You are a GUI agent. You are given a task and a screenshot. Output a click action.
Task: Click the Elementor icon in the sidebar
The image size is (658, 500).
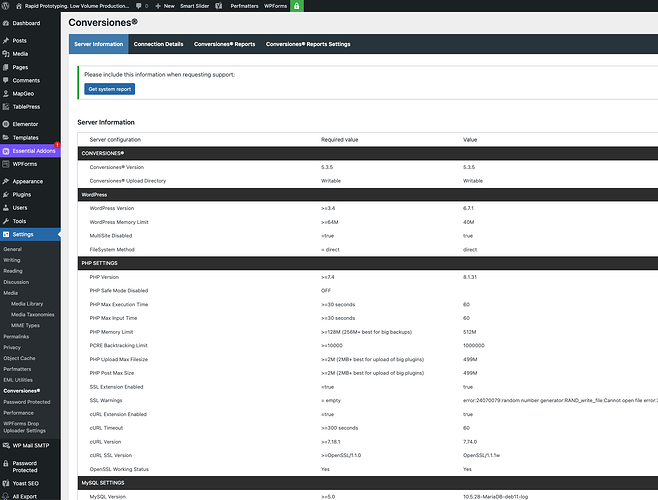pyautogui.click(x=6, y=123)
